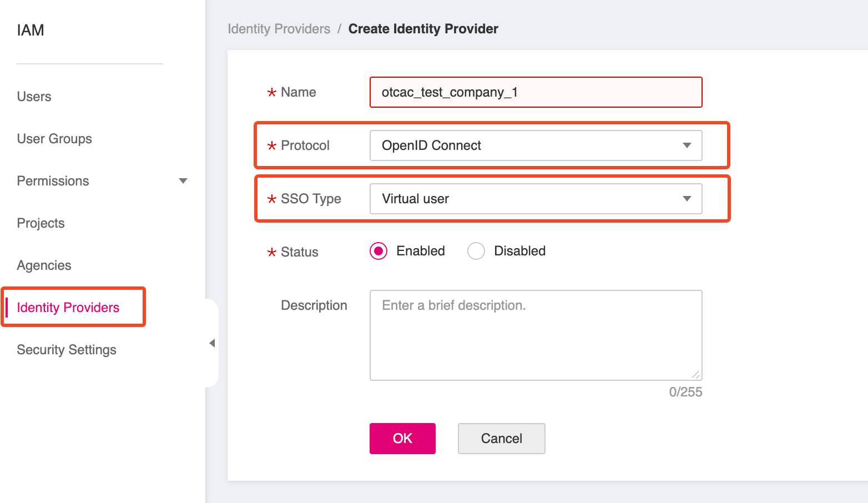
Task: Open the Users menu item
Action: pos(34,97)
